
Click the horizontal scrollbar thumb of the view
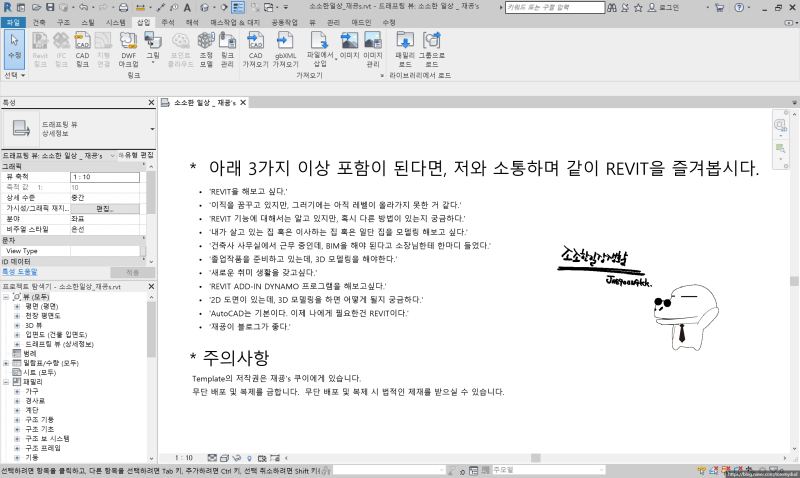[x=535, y=458]
